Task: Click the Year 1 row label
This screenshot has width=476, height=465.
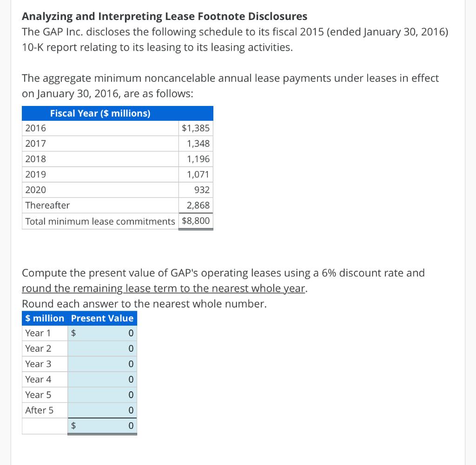Action: pos(37,333)
